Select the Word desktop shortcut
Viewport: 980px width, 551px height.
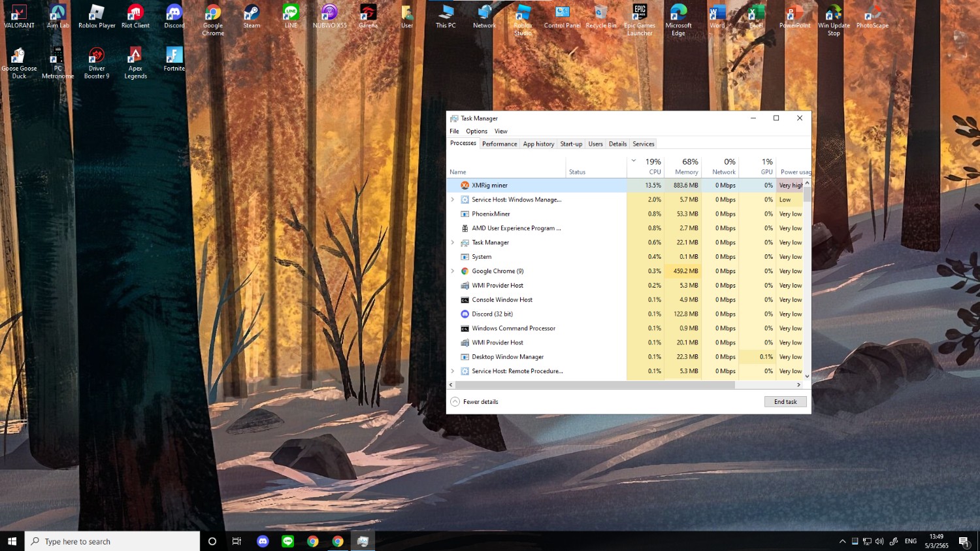717,17
